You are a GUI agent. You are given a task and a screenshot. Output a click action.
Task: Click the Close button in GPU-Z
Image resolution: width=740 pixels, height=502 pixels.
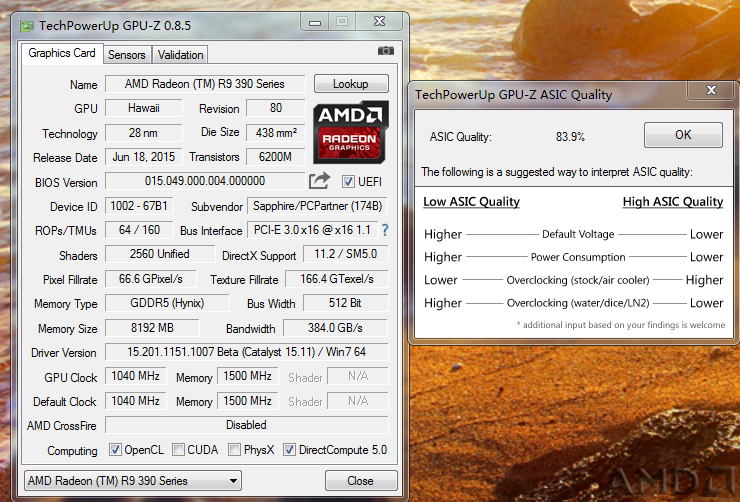coord(361,481)
